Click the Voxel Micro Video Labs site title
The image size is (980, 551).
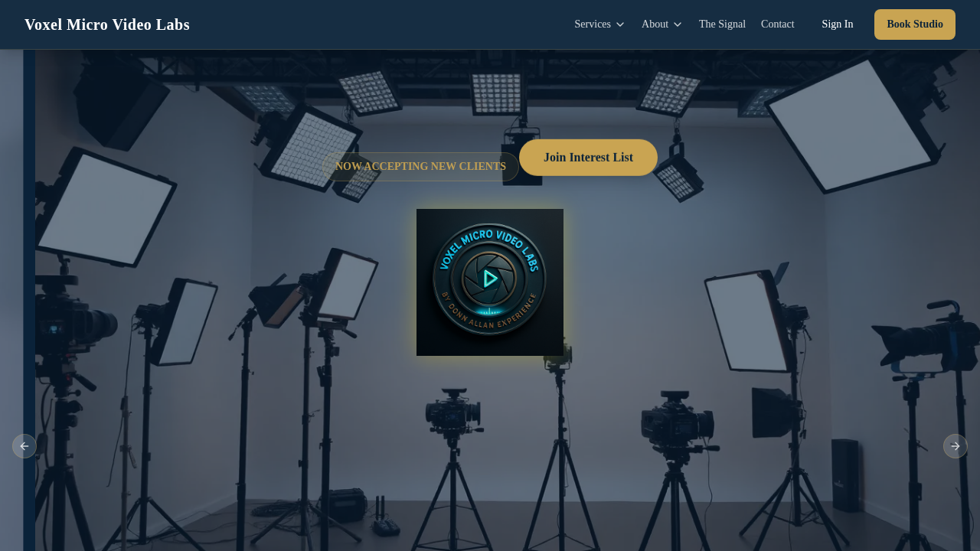[107, 24]
